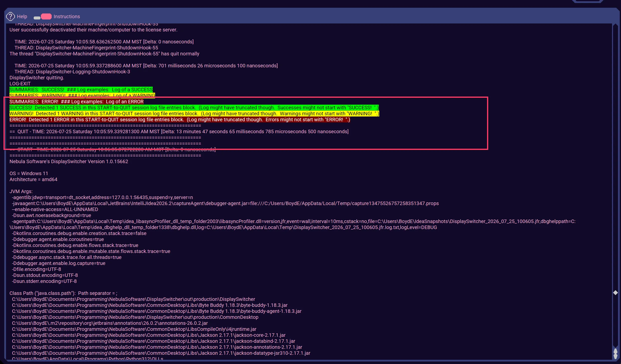621x364 pixels.
Task: Click the yellow 'Detected 1 WARNING' summary line
Action: pos(194,114)
